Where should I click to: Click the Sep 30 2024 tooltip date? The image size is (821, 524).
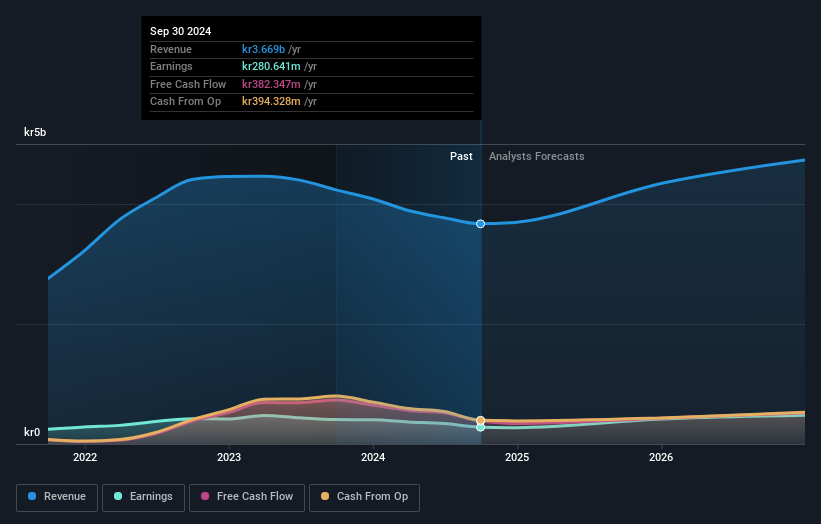click(x=181, y=31)
